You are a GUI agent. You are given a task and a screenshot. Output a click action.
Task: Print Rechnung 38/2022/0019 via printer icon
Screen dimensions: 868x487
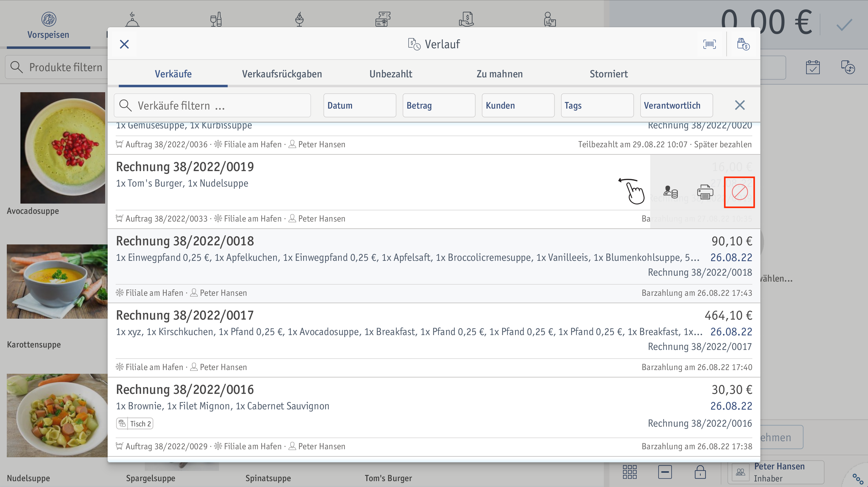point(705,192)
